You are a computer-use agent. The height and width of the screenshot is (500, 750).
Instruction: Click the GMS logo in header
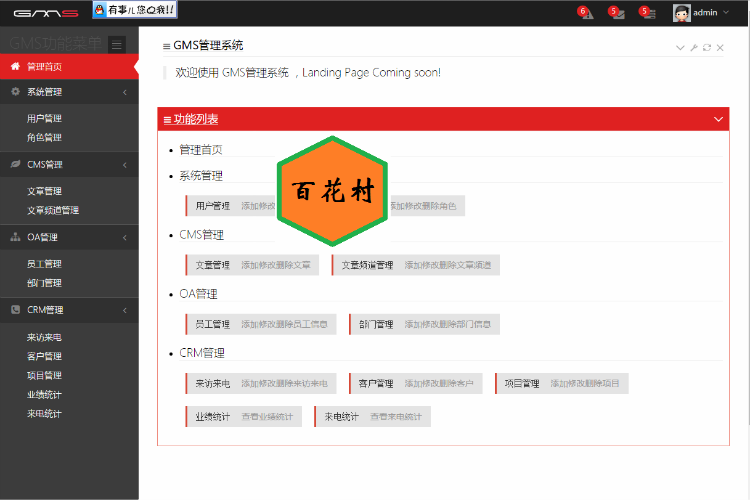46,13
